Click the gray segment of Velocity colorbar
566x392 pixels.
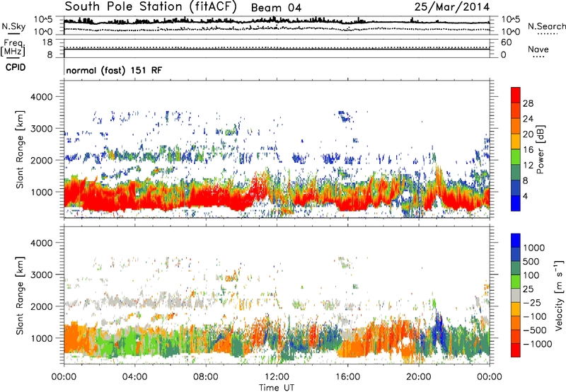516,296
